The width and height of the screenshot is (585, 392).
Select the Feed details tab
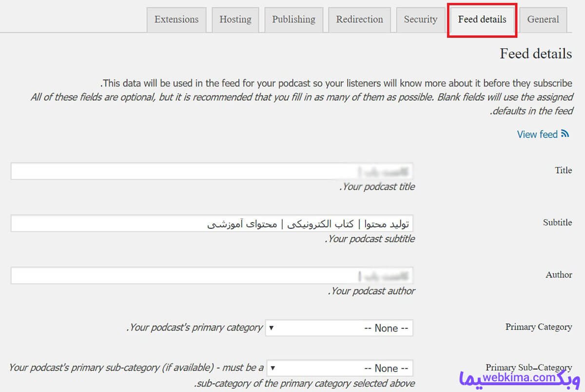(x=482, y=20)
